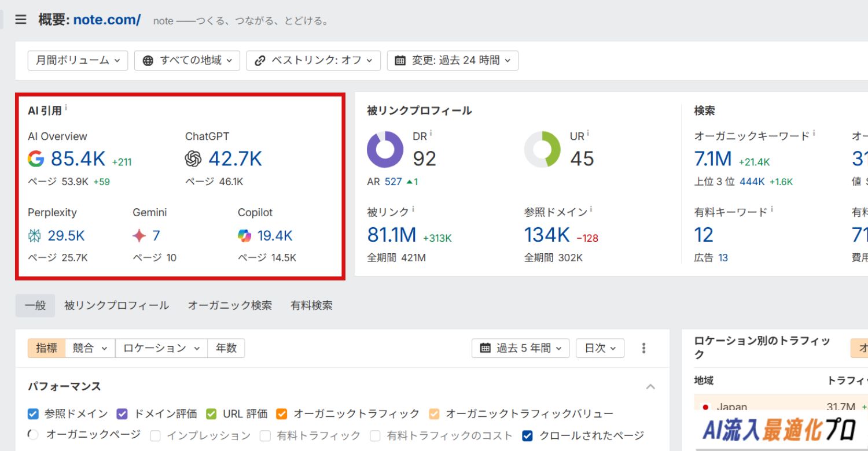Open the 7.1M organic keywords value
Image resolution: width=868 pixels, height=451 pixels.
point(713,158)
